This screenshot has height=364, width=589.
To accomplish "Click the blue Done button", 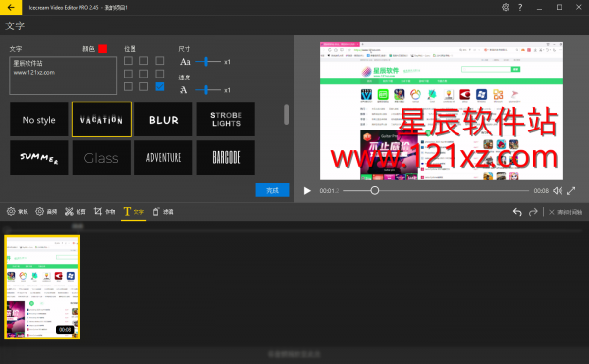I will 272,190.
